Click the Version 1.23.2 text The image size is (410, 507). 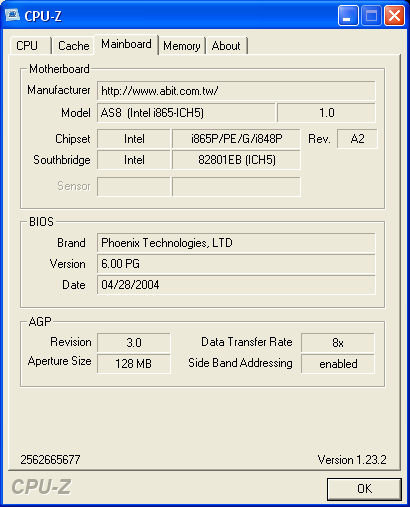point(352,460)
